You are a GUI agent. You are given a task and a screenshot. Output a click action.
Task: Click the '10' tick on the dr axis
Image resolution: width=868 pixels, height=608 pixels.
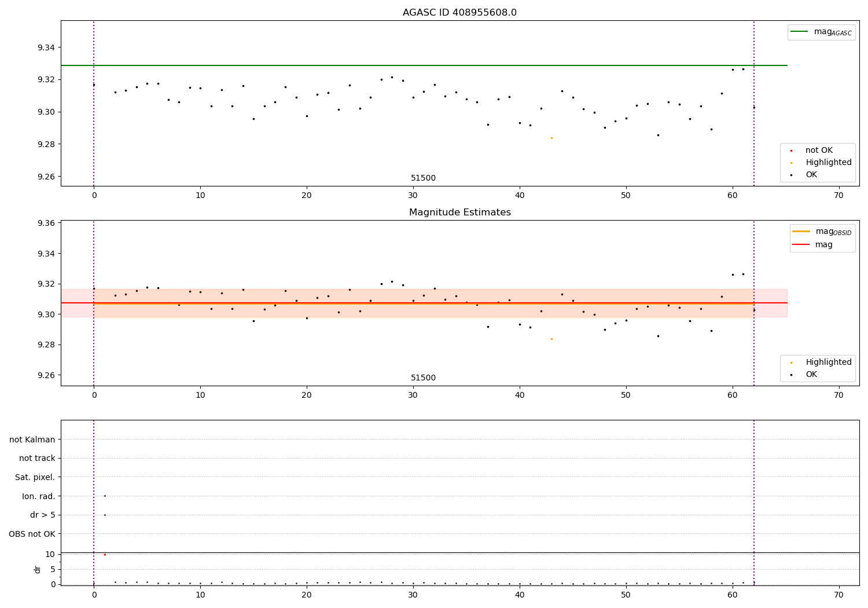(50, 554)
